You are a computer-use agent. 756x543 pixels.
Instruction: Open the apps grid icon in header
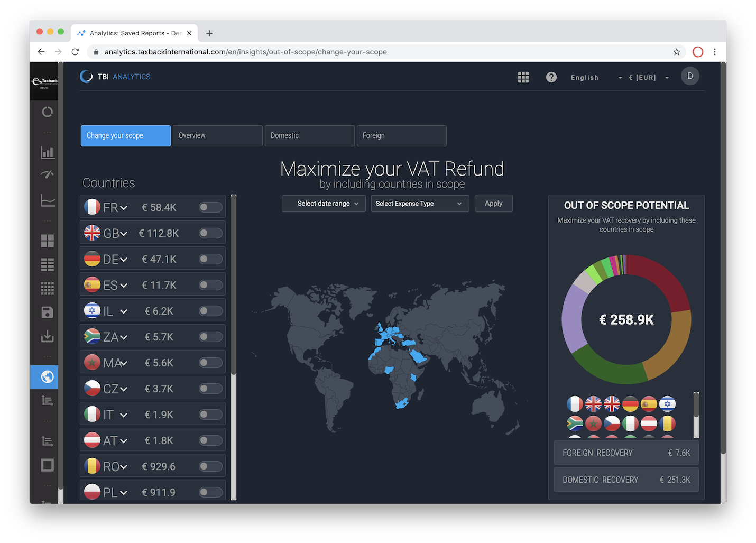click(x=523, y=77)
